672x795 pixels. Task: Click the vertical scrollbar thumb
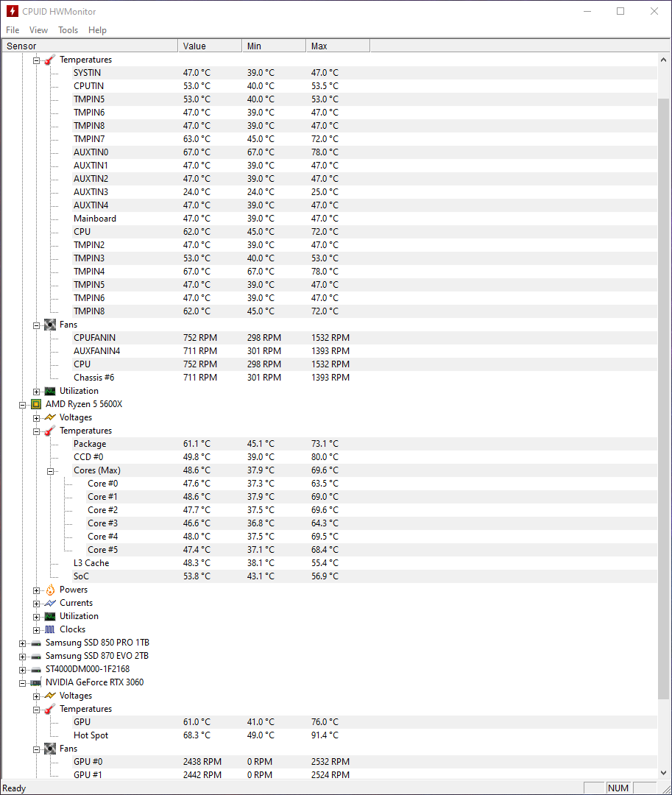point(663,399)
